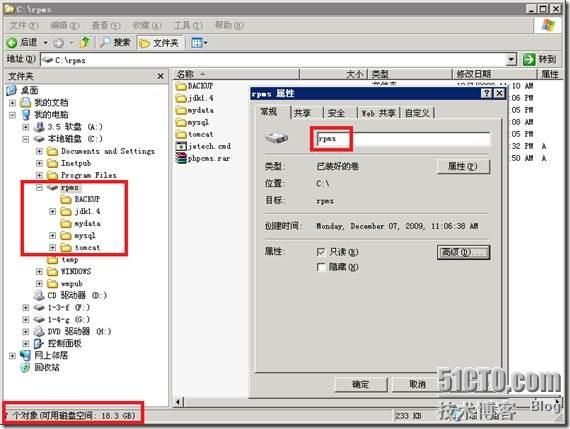Expand Documents and Settings node
The height and width of the screenshot is (429, 570).
pos(39,151)
